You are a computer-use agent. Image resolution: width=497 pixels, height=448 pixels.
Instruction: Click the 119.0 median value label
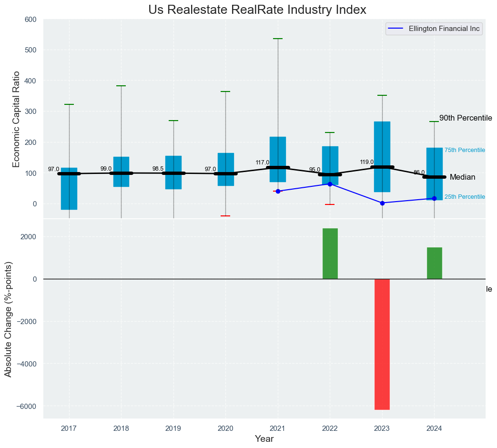coord(366,162)
